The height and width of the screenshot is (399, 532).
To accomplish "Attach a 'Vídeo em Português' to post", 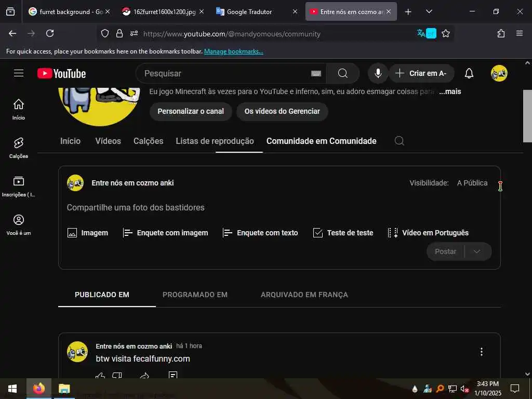I will pyautogui.click(x=428, y=233).
